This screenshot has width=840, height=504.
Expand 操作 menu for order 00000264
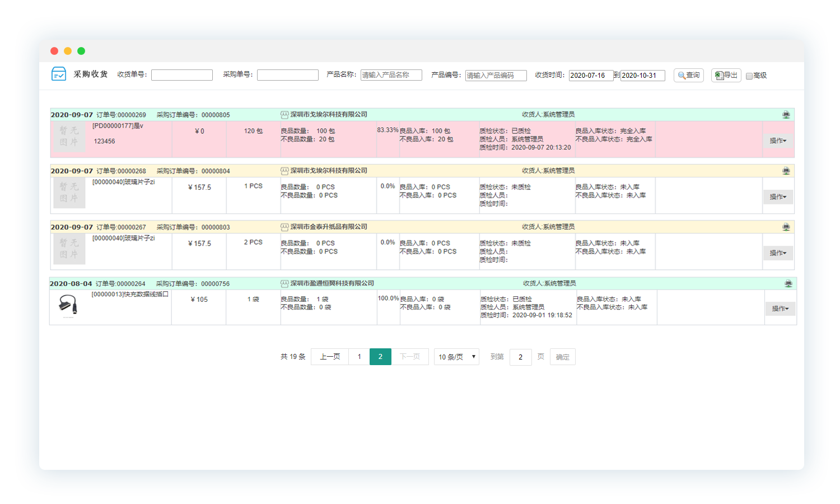pos(780,309)
